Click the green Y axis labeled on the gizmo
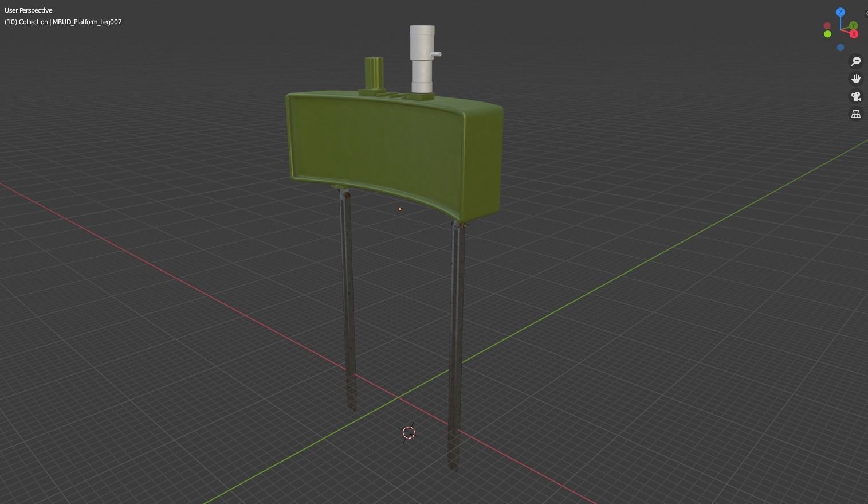This screenshot has height=504, width=868. click(853, 26)
